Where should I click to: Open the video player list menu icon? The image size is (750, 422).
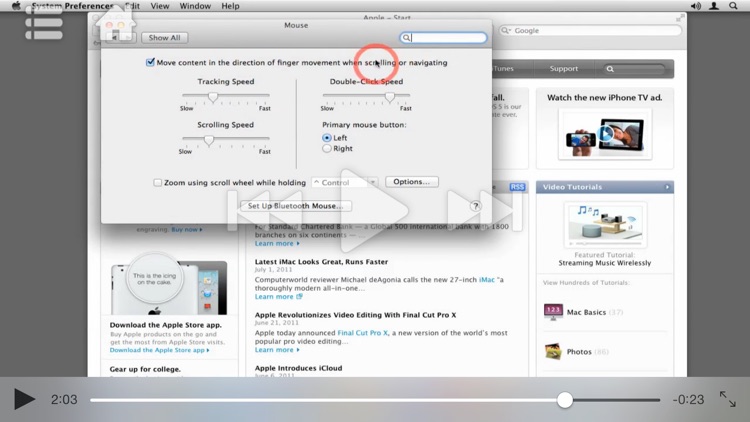[44, 22]
